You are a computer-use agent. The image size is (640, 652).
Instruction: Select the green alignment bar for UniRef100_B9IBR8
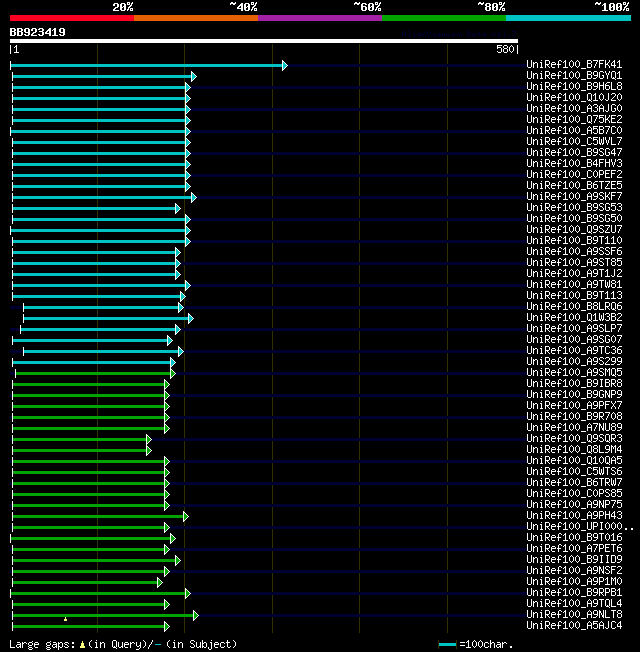point(89,384)
